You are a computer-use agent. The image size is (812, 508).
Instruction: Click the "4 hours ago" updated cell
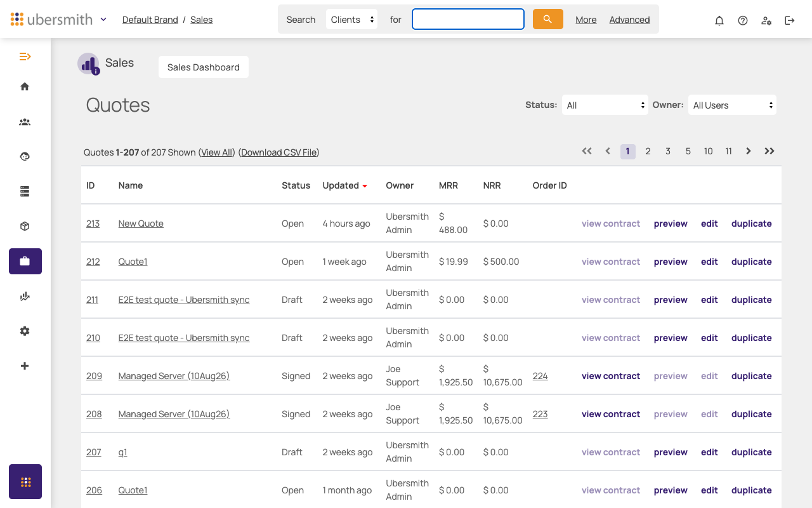pyautogui.click(x=346, y=224)
